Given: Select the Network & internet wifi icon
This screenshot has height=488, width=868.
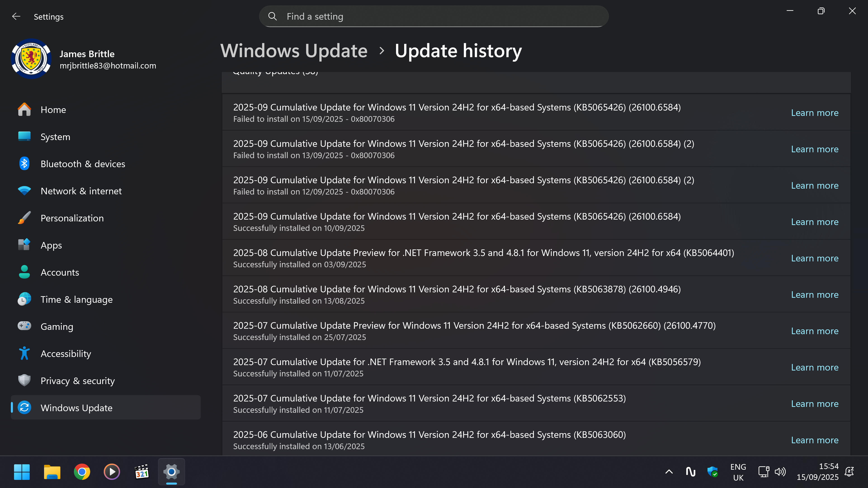Looking at the screenshot, I should point(24,191).
